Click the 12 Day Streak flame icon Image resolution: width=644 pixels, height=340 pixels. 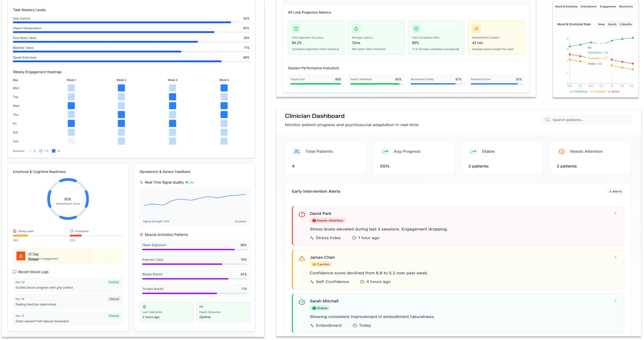pyautogui.click(x=21, y=256)
